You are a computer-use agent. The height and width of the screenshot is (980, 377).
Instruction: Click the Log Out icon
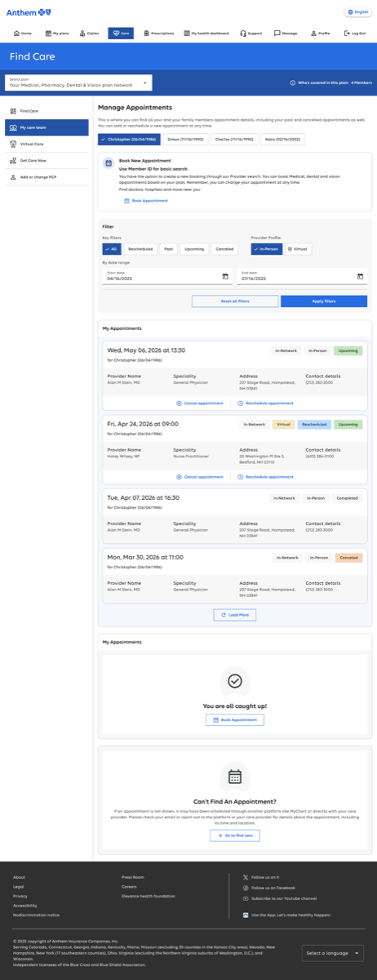[348, 33]
